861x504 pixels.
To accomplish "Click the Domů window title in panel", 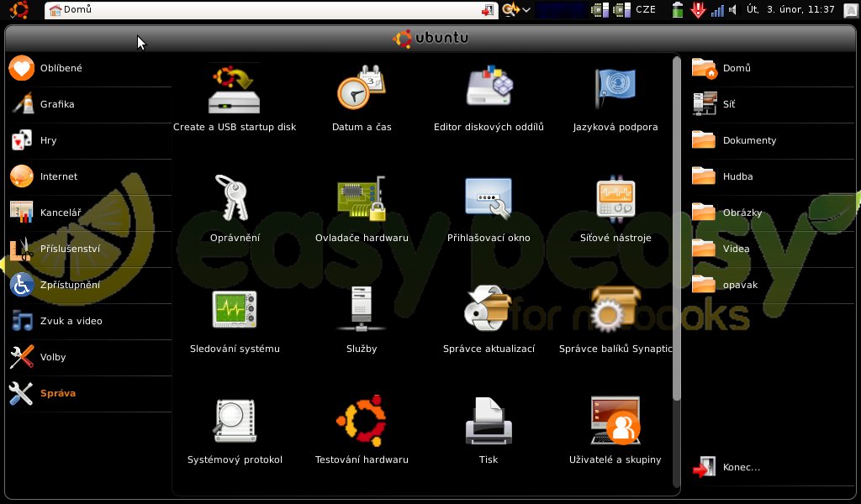I will [78, 9].
